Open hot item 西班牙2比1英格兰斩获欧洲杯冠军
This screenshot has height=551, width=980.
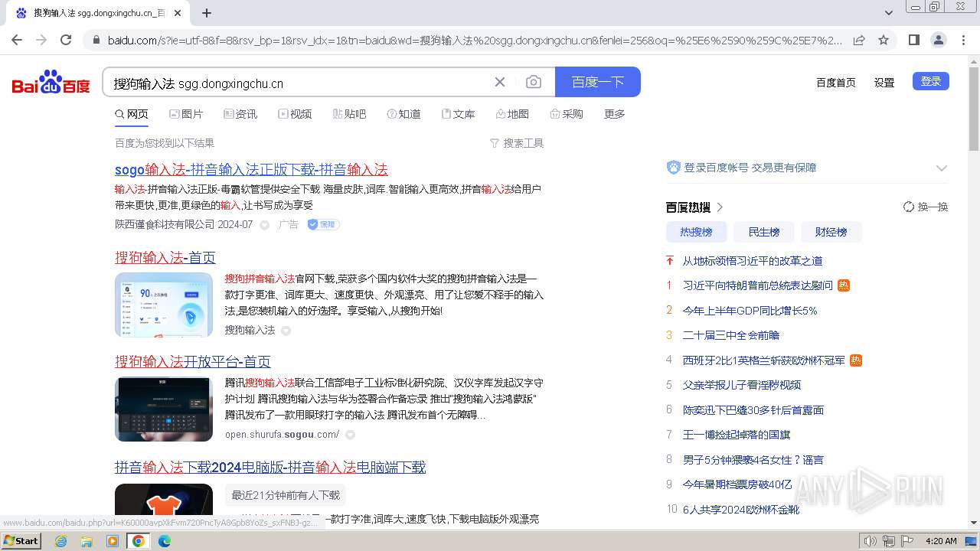point(764,360)
